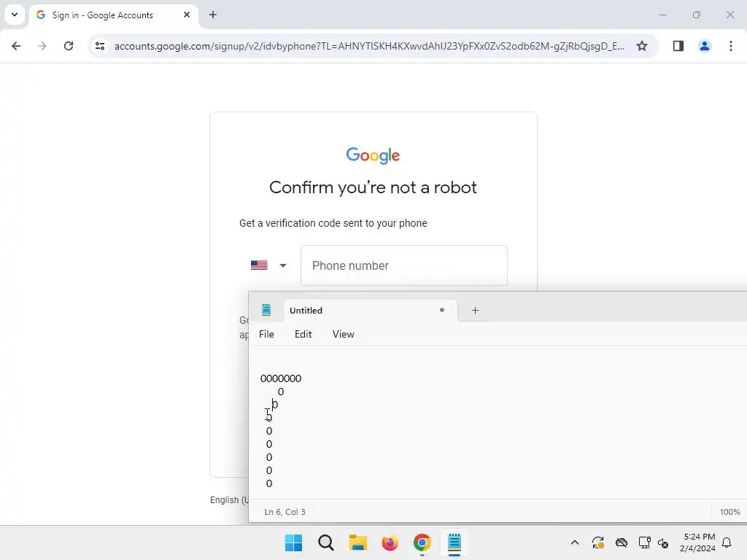Go back in Chrome
The image size is (747, 560).
coord(16,46)
